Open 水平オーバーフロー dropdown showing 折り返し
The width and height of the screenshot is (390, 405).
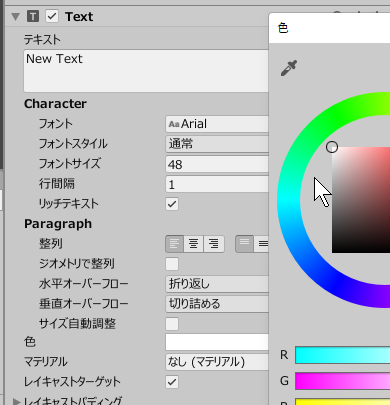tap(217, 284)
